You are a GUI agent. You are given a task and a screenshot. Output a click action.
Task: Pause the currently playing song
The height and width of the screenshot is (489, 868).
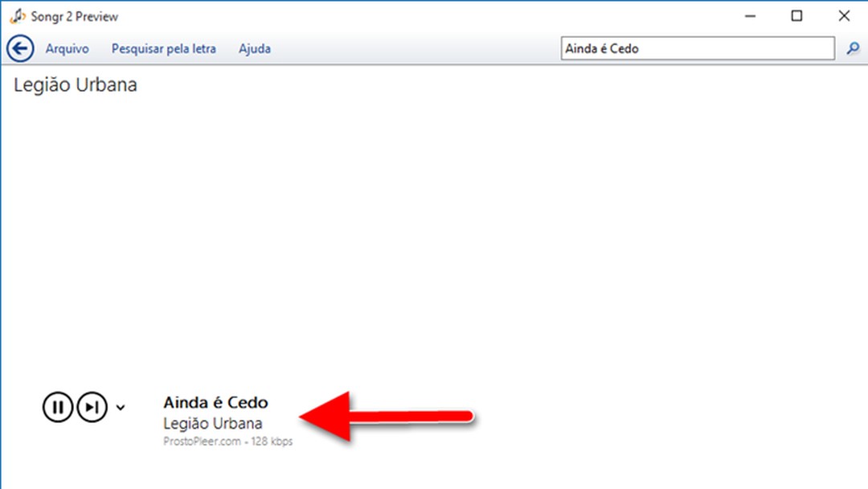pos(57,407)
